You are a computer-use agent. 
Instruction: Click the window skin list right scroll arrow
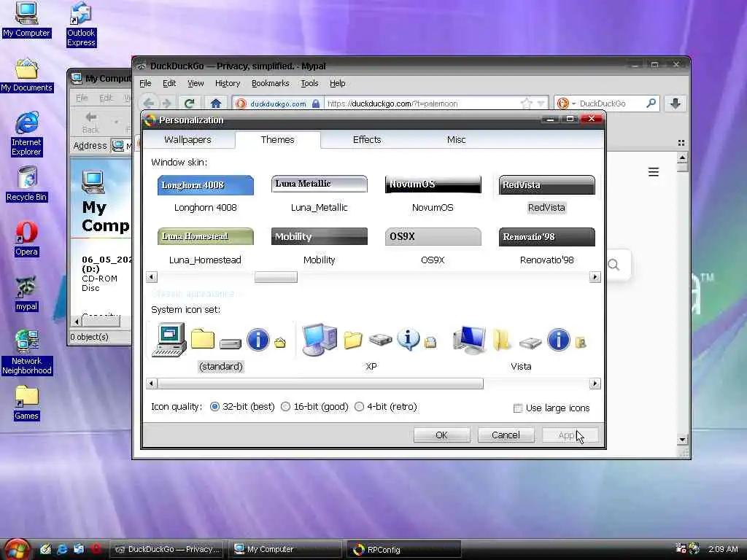(x=595, y=276)
